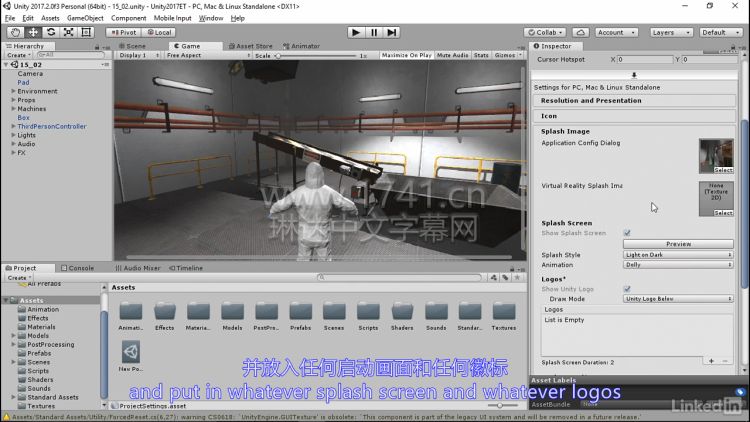
Task: Switch to the Animator tab
Action: pyautogui.click(x=301, y=46)
